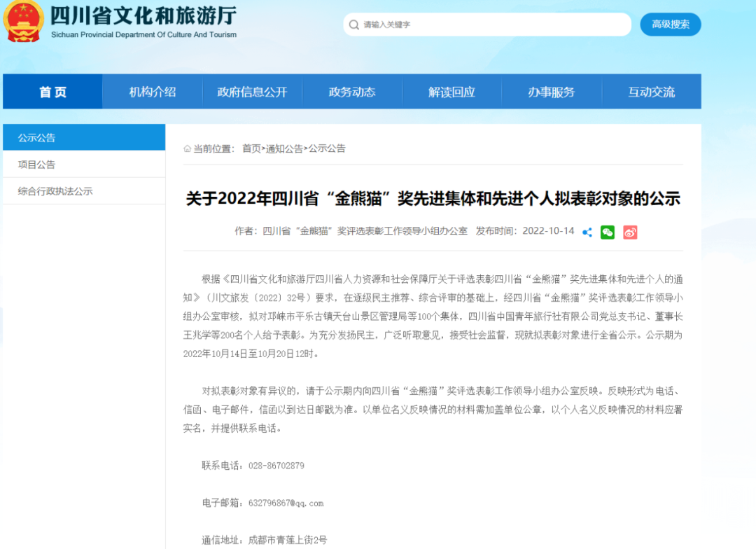The height and width of the screenshot is (549, 756).
Task: Open 政府信息公开 in the navigation bar
Action: (252, 92)
